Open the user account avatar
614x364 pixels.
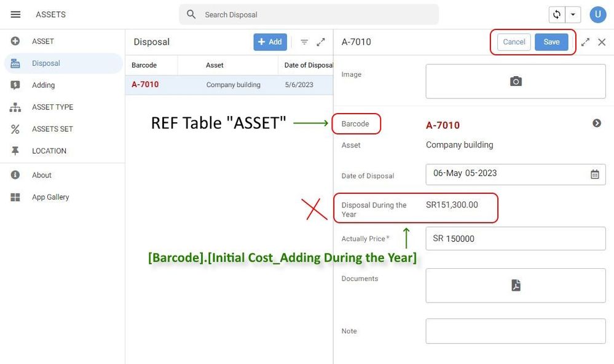(597, 15)
